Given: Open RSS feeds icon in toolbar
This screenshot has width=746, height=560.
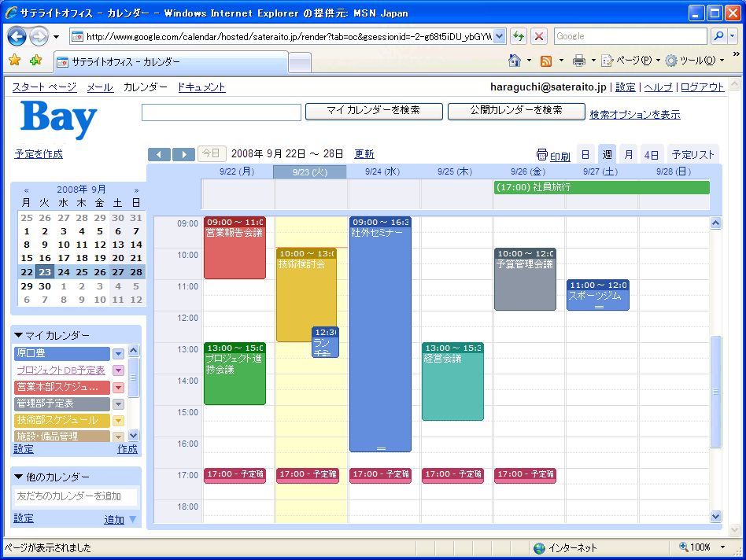Looking at the screenshot, I should (x=546, y=61).
